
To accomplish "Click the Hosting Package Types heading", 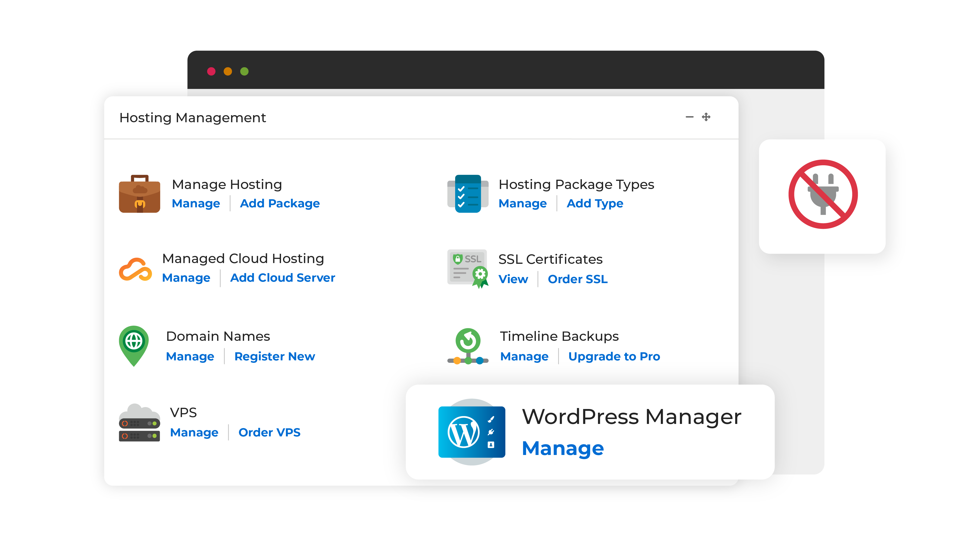I will [576, 185].
